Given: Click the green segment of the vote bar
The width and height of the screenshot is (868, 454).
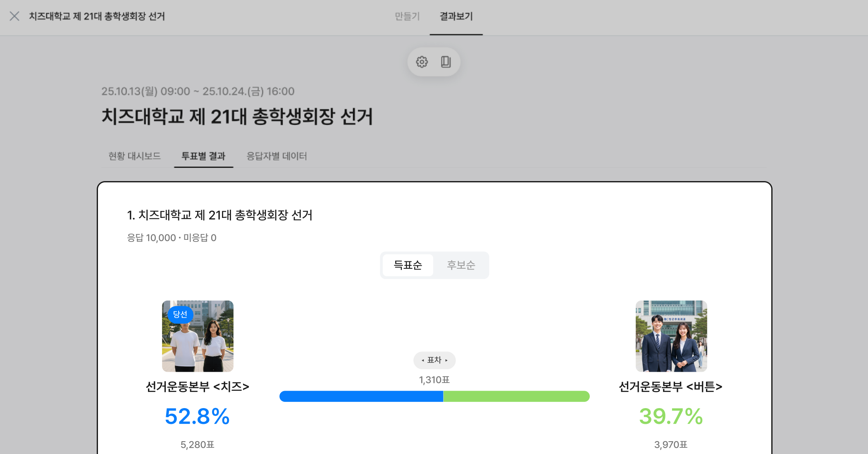Looking at the screenshot, I should tap(516, 396).
